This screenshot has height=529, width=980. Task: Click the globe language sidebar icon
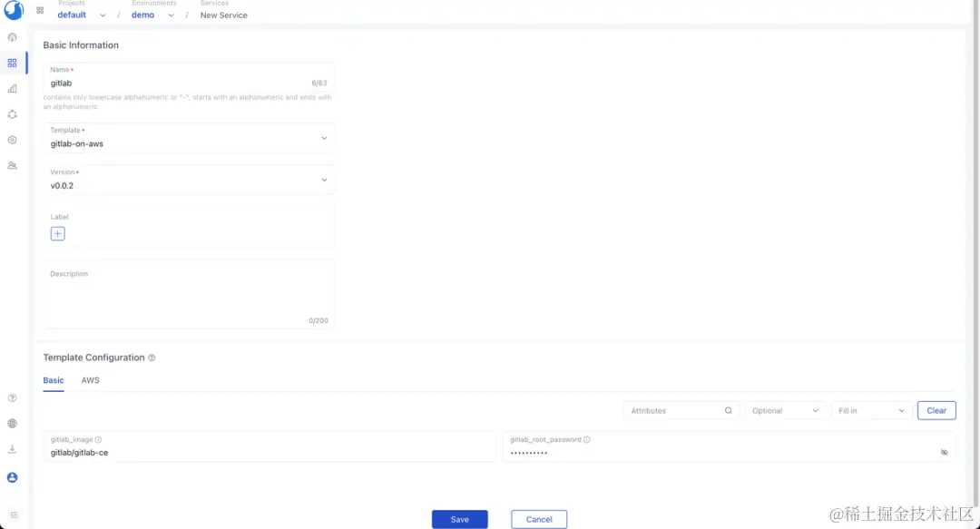(12, 424)
